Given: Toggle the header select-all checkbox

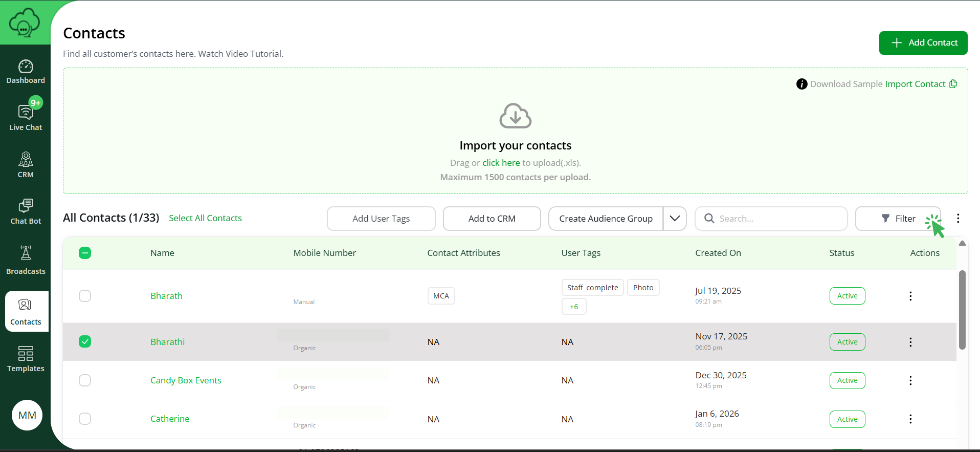Looking at the screenshot, I should (85, 253).
